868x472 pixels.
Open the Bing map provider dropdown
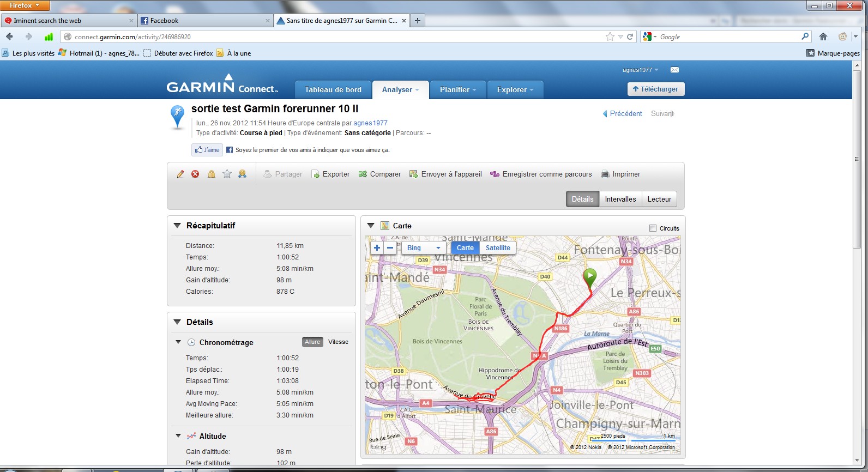(x=424, y=247)
